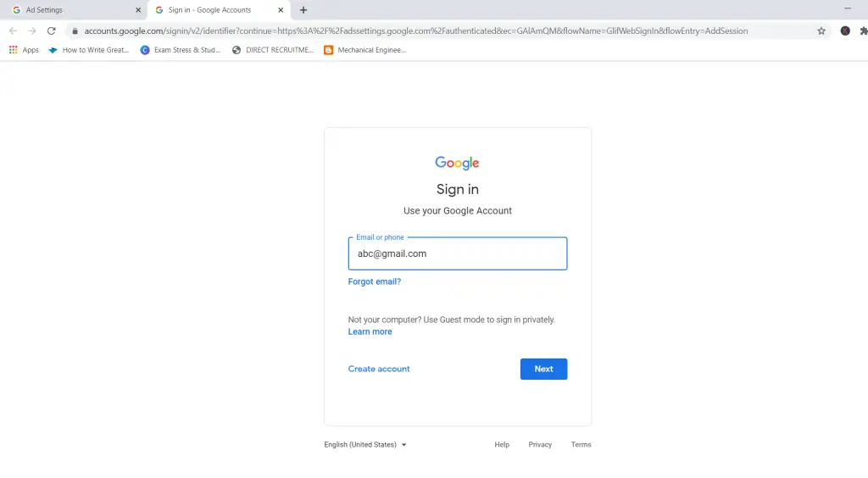Open Learn more about Guest mode
The width and height of the screenshot is (868, 478).
pos(370,332)
